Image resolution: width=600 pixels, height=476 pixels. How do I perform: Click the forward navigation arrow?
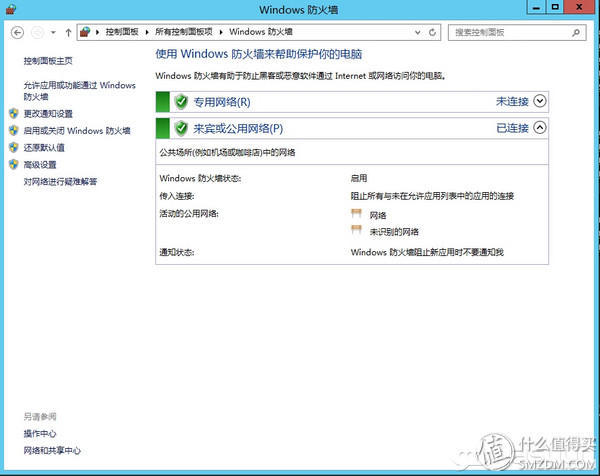click(37, 32)
